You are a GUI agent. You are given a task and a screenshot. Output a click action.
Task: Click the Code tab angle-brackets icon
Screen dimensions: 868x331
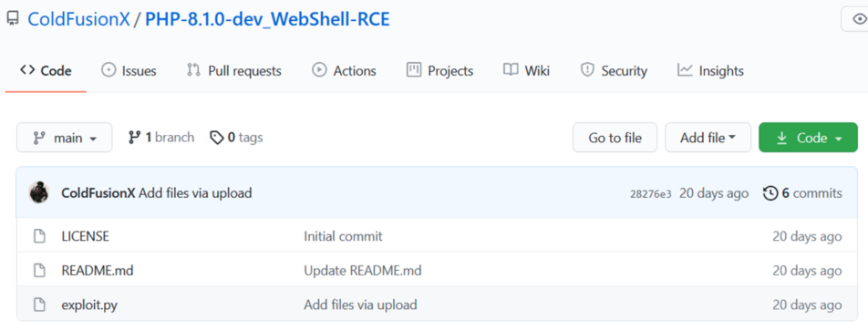pos(27,70)
